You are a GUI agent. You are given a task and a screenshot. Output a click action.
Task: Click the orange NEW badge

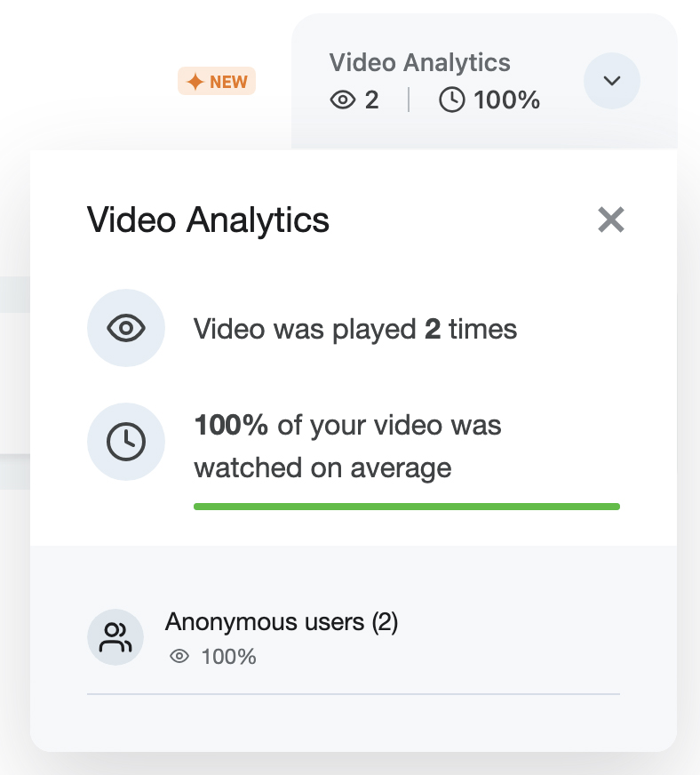217,82
